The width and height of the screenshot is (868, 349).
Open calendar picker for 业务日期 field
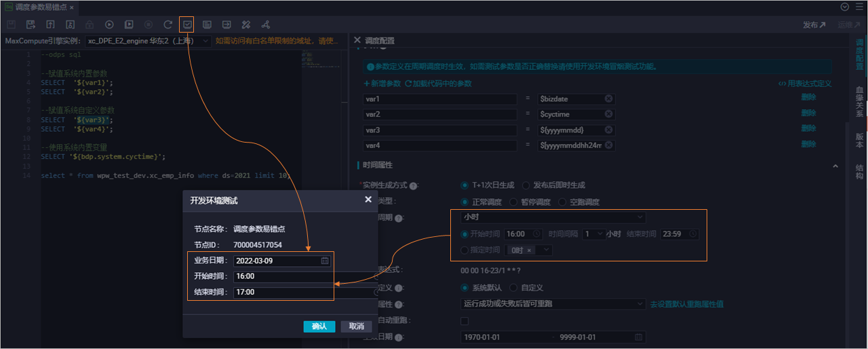tap(325, 261)
